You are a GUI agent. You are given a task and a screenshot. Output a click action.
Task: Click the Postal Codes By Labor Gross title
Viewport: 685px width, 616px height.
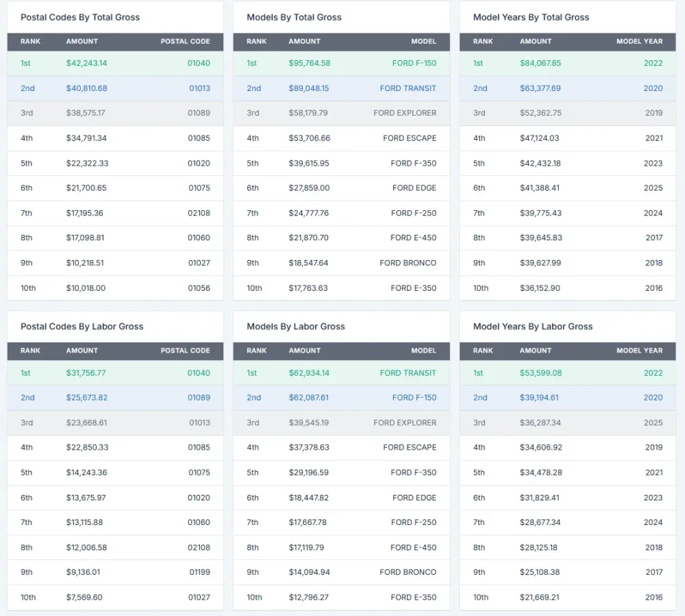[x=82, y=326]
